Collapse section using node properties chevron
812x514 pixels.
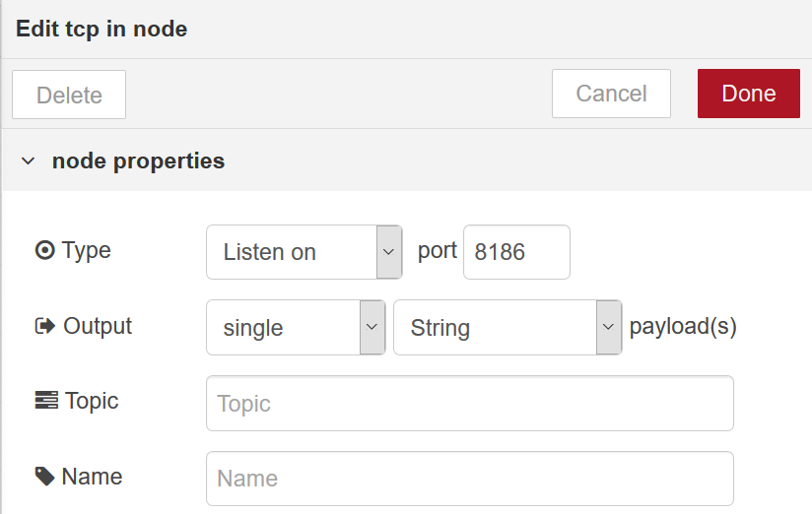28,161
